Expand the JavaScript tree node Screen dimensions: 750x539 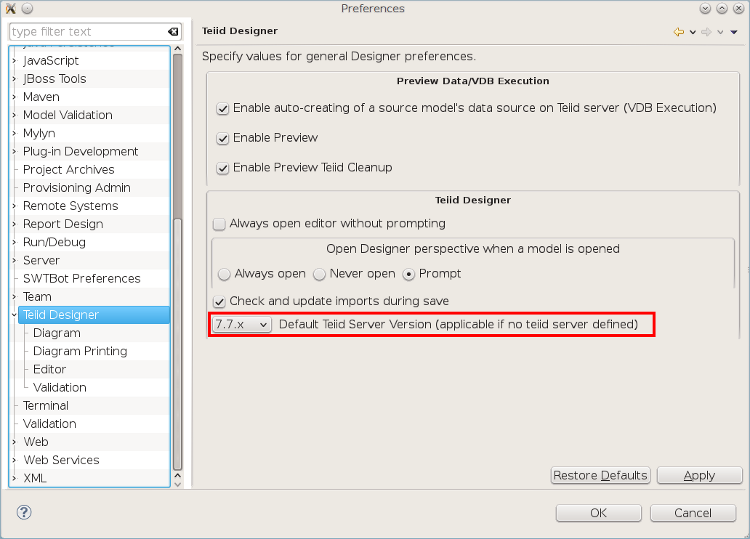(14, 61)
